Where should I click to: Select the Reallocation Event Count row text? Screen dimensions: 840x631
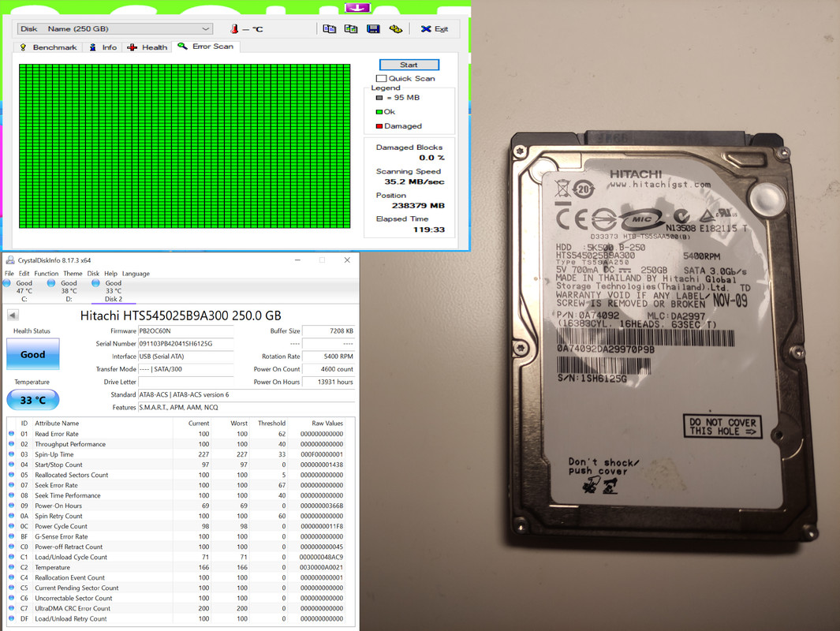(69, 577)
